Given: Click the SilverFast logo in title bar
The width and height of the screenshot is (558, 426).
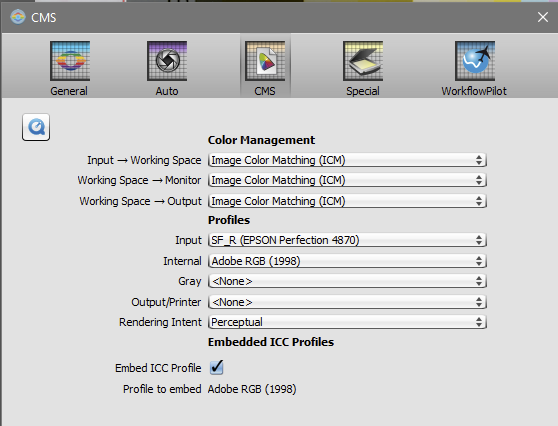Looking at the screenshot, I should click(18, 17).
